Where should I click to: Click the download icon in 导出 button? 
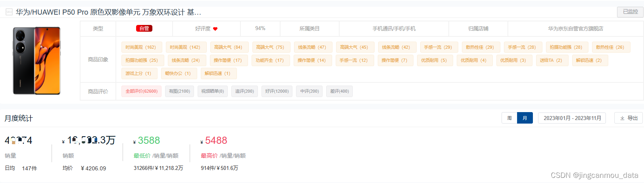click(x=622, y=118)
